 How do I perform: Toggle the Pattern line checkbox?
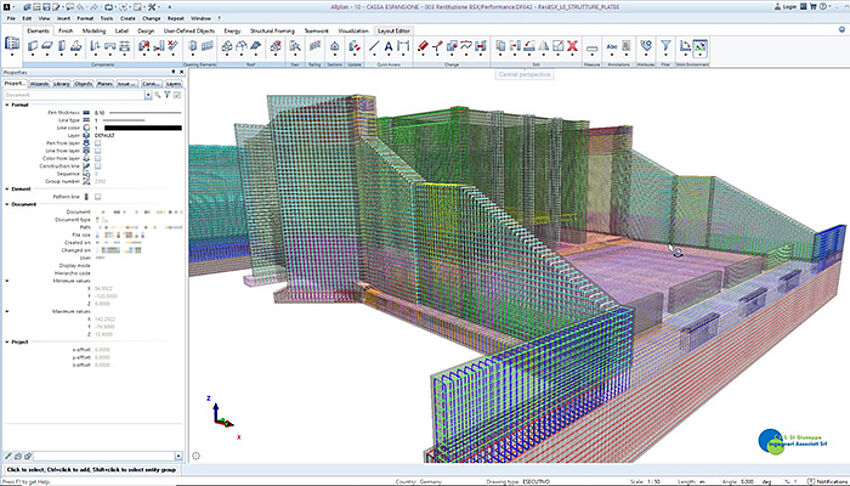(x=98, y=196)
